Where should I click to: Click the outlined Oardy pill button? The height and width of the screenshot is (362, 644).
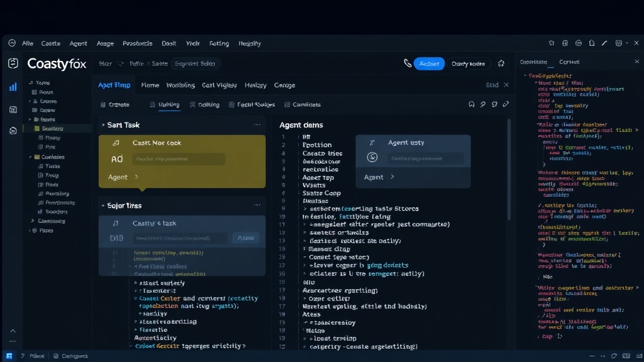[468, 63]
